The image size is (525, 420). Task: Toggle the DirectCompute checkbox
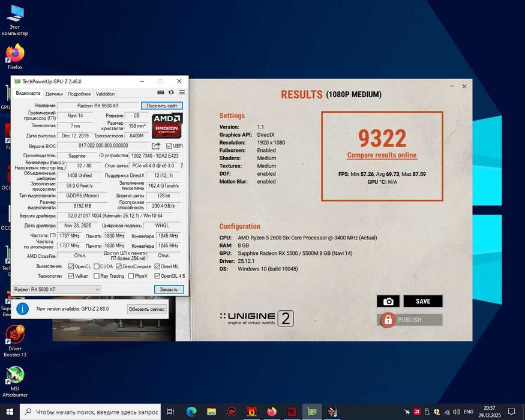(x=119, y=266)
